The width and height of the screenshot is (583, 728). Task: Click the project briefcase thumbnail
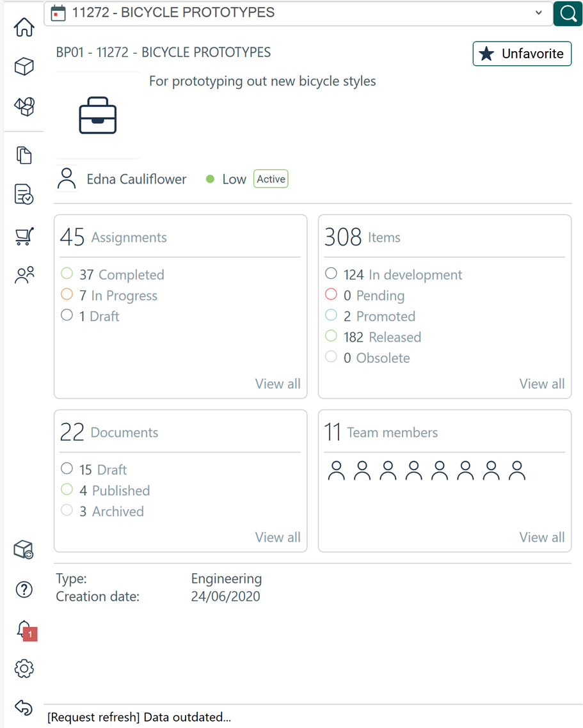point(98,116)
